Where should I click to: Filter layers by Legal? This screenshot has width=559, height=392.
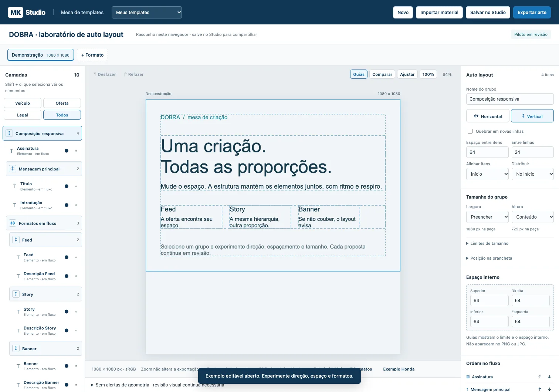point(23,115)
